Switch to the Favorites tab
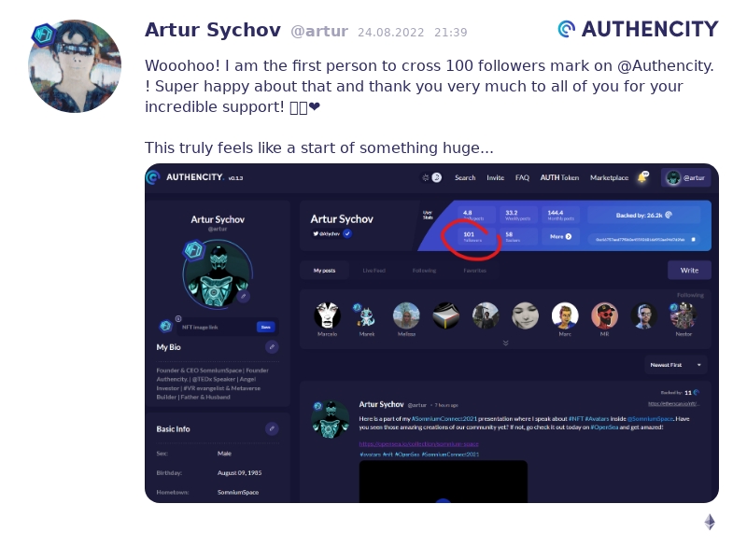This screenshot has width=747, height=560. pos(474,271)
